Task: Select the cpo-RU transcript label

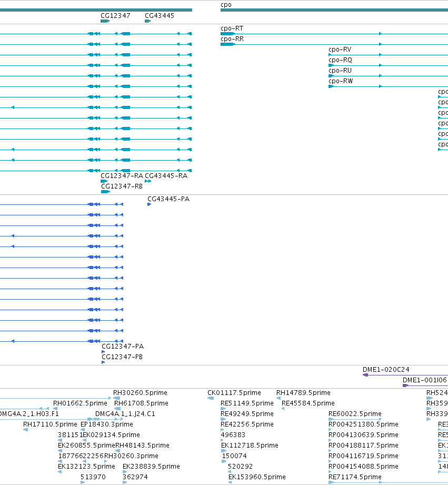Action: tap(340, 71)
